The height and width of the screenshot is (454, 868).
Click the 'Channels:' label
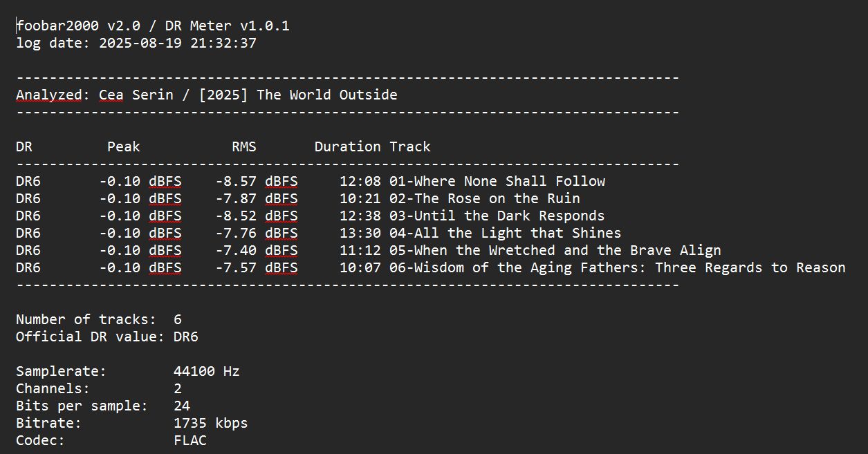53,388
